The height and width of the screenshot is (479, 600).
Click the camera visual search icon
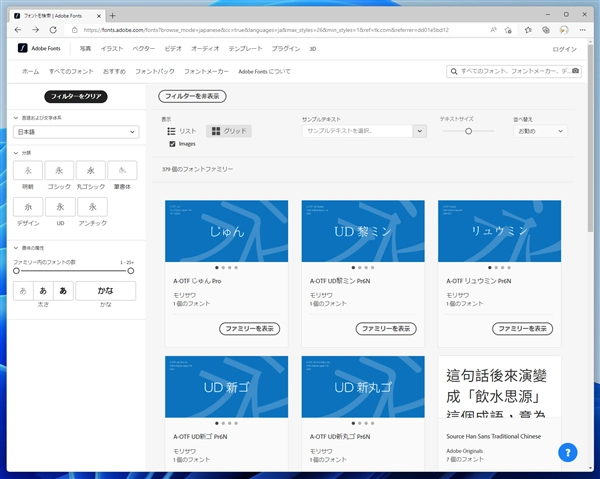coord(575,71)
